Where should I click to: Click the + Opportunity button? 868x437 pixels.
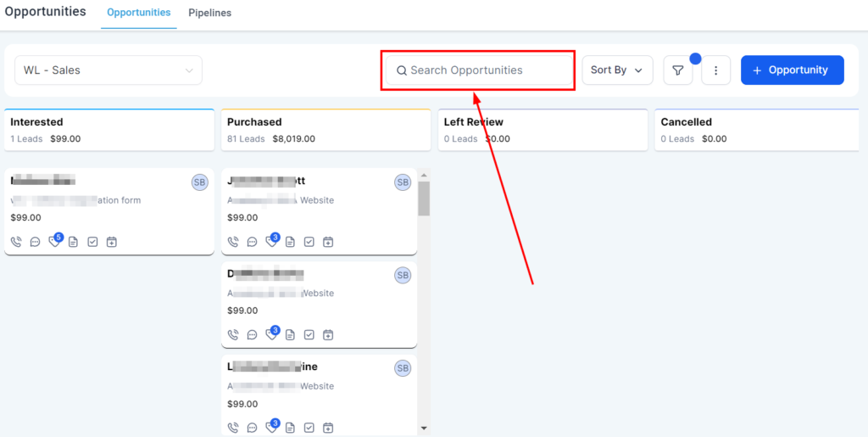click(792, 70)
